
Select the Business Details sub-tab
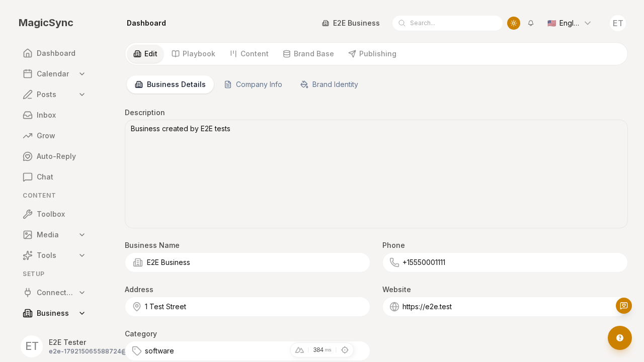click(171, 84)
